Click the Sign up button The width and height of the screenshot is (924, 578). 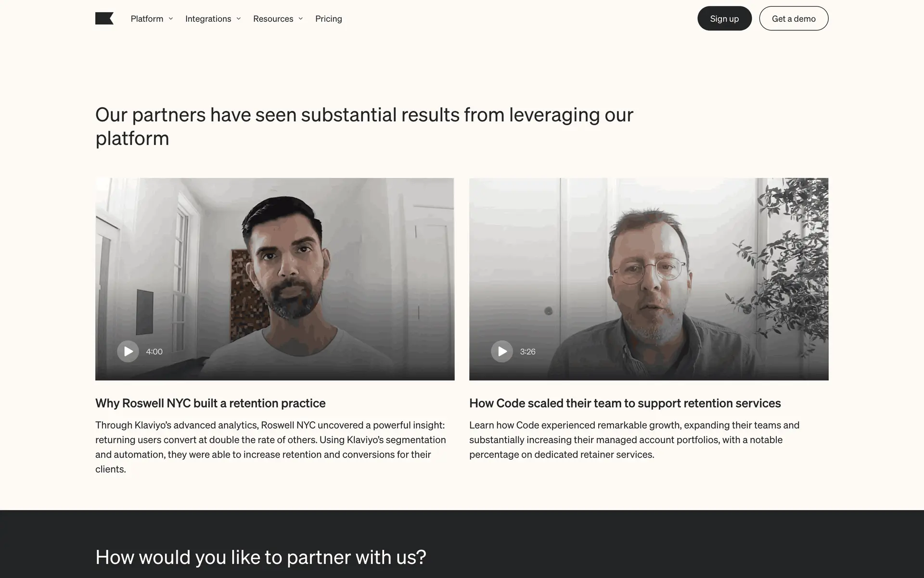[x=724, y=18]
